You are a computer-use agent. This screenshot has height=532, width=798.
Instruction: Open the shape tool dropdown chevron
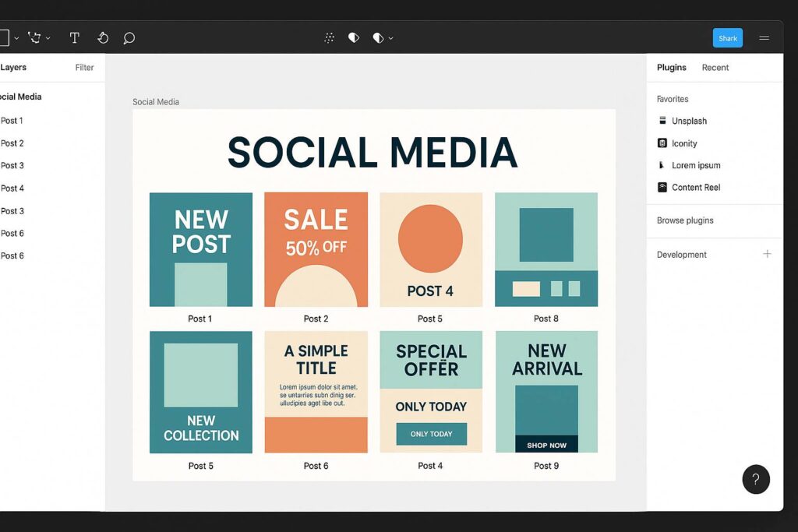pos(16,38)
